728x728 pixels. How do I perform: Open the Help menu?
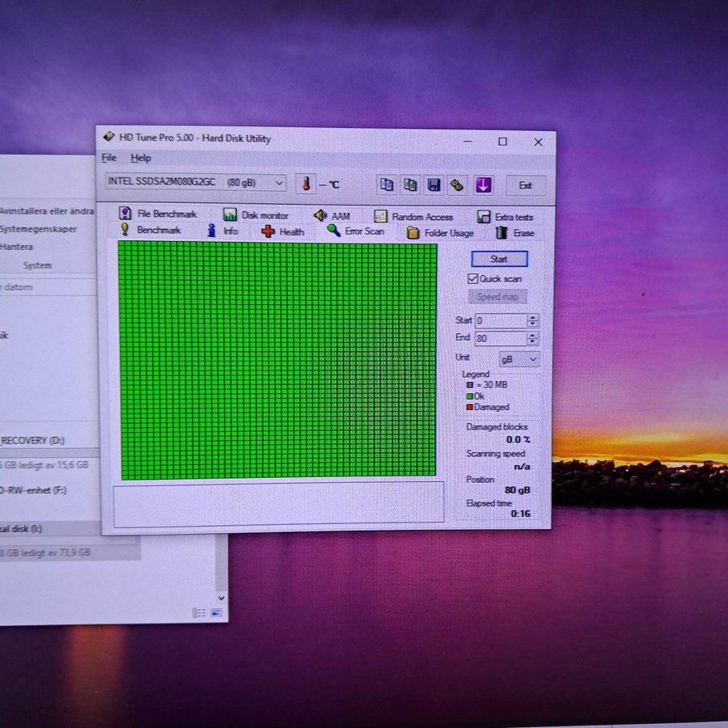coord(141,159)
